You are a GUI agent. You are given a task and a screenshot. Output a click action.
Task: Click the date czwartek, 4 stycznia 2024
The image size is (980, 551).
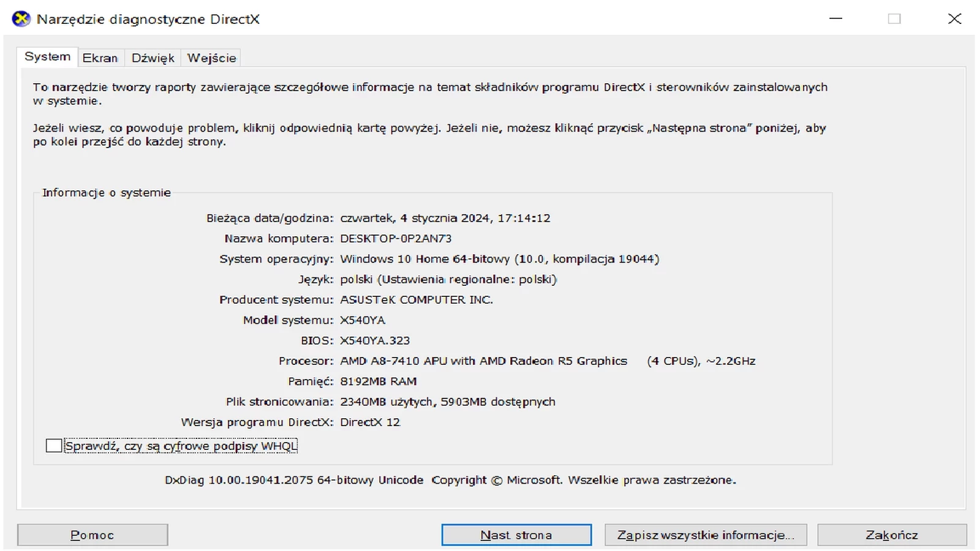(x=445, y=219)
